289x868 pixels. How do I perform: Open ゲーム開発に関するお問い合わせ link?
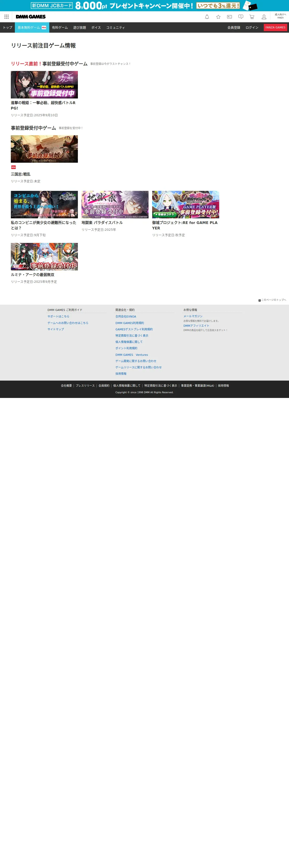coord(136,361)
